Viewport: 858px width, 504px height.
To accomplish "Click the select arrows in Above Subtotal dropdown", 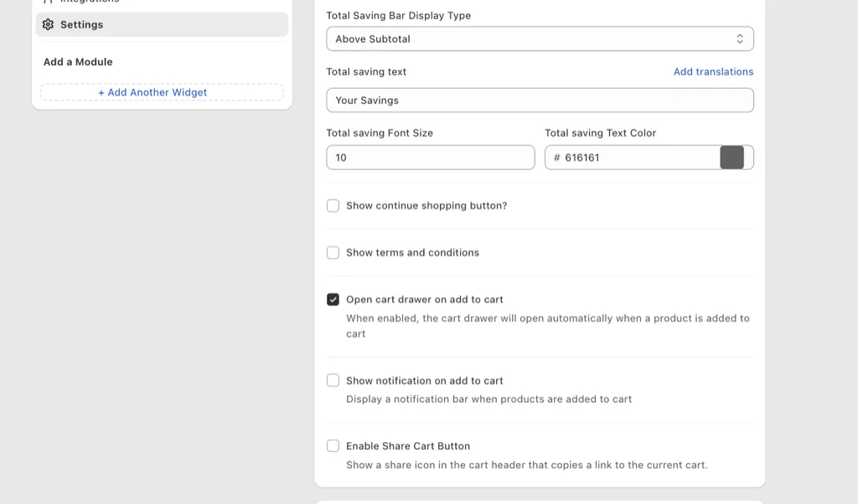I will point(739,39).
